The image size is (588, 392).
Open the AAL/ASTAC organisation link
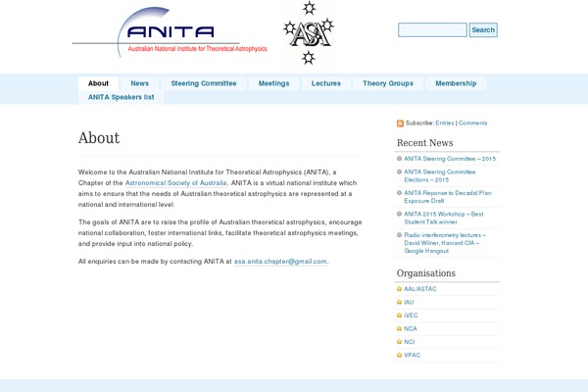pyautogui.click(x=420, y=289)
